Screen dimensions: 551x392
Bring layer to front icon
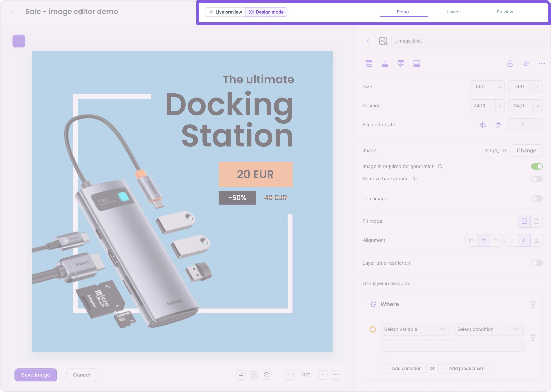coord(369,64)
